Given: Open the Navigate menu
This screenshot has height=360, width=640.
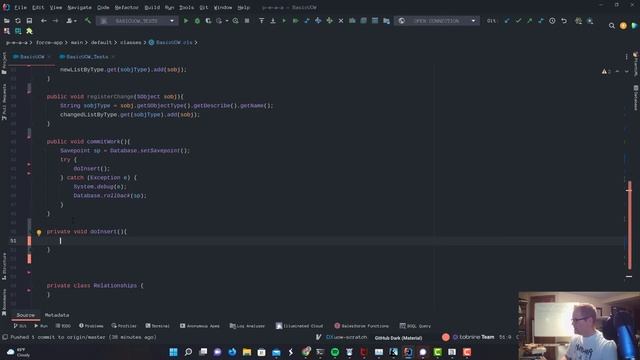Looking at the screenshot, I should (79, 7).
